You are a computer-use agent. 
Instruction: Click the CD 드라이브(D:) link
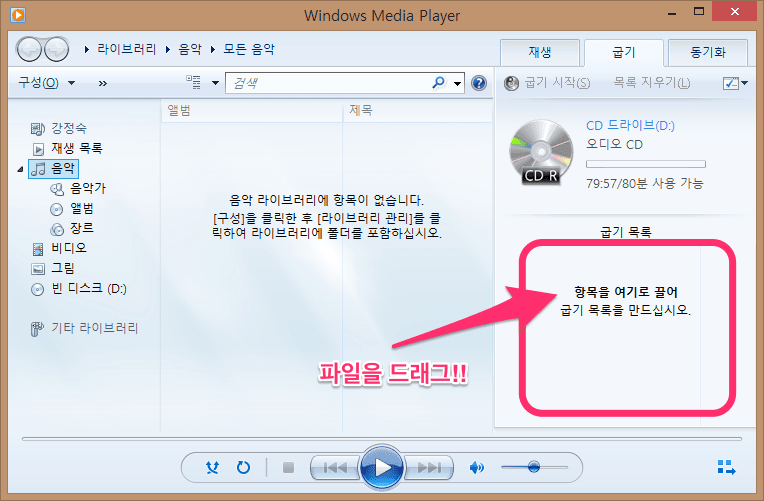pyautogui.click(x=630, y=125)
